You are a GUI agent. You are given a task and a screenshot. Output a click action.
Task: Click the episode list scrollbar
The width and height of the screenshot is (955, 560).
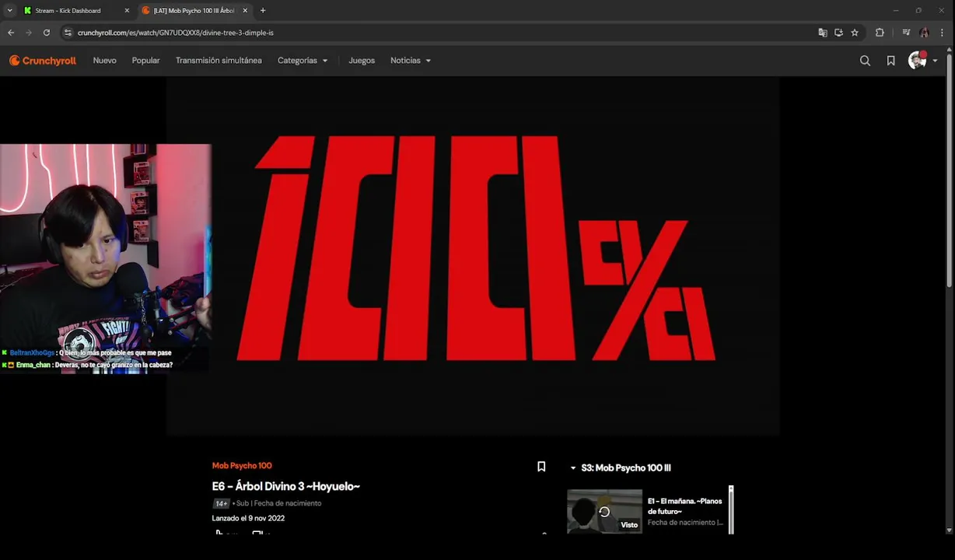731,509
